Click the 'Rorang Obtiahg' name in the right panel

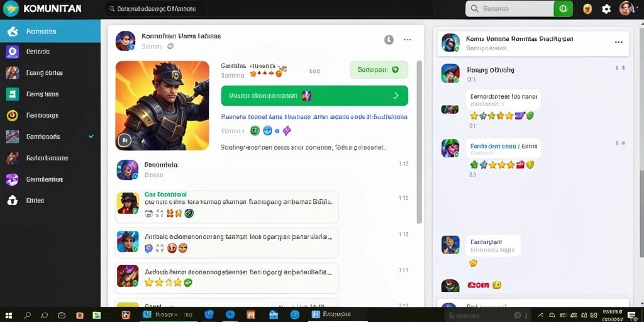tap(491, 70)
